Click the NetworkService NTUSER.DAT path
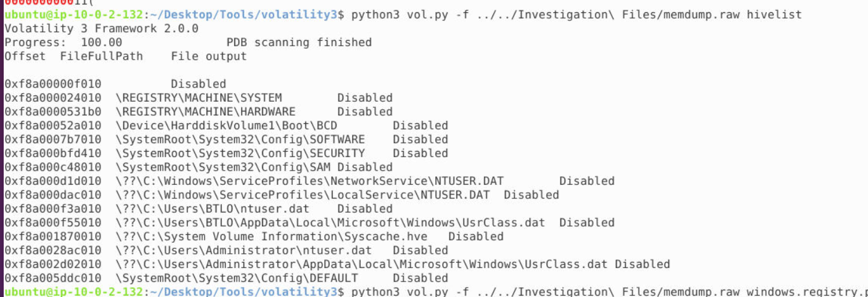 click(309, 181)
